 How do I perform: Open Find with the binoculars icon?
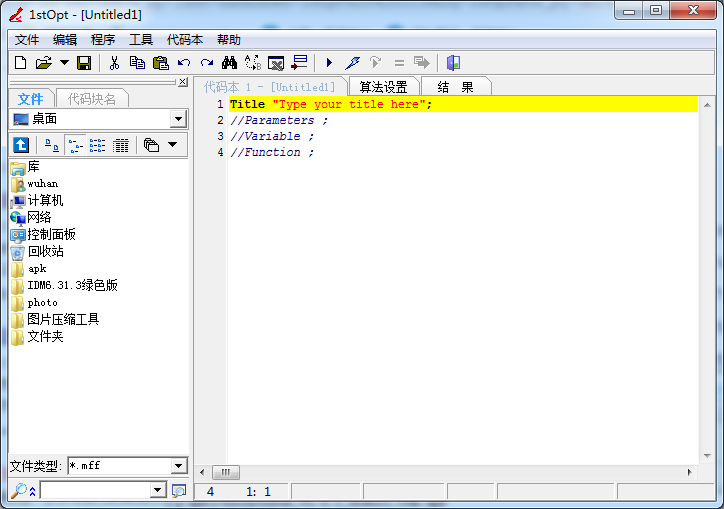click(229, 63)
